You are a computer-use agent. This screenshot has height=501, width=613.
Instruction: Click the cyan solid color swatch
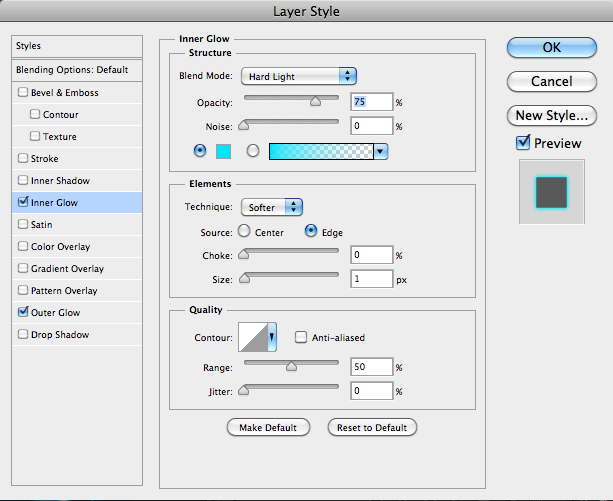point(223,151)
